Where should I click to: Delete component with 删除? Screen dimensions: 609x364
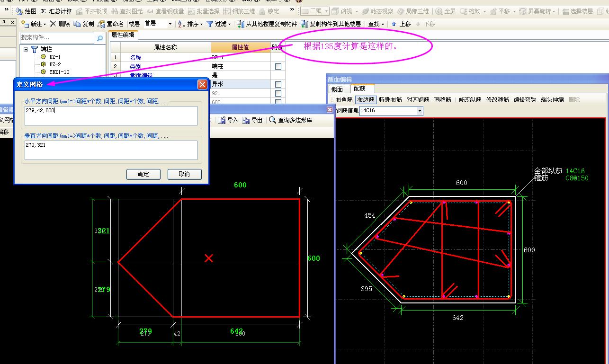(60, 24)
